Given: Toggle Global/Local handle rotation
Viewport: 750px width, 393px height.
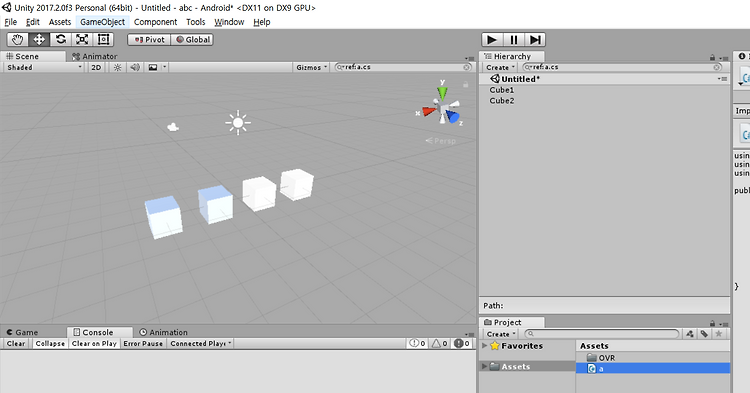Looking at the screenshot, I should (192, 40).
